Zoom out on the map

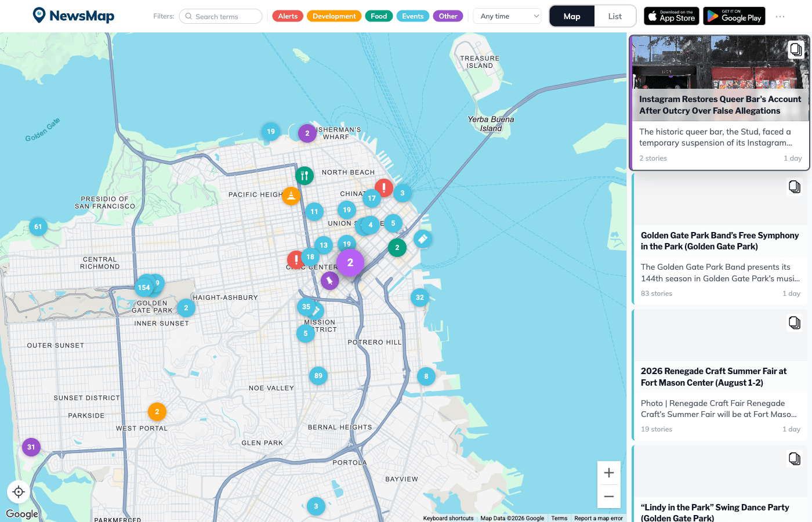pos(609,496)
